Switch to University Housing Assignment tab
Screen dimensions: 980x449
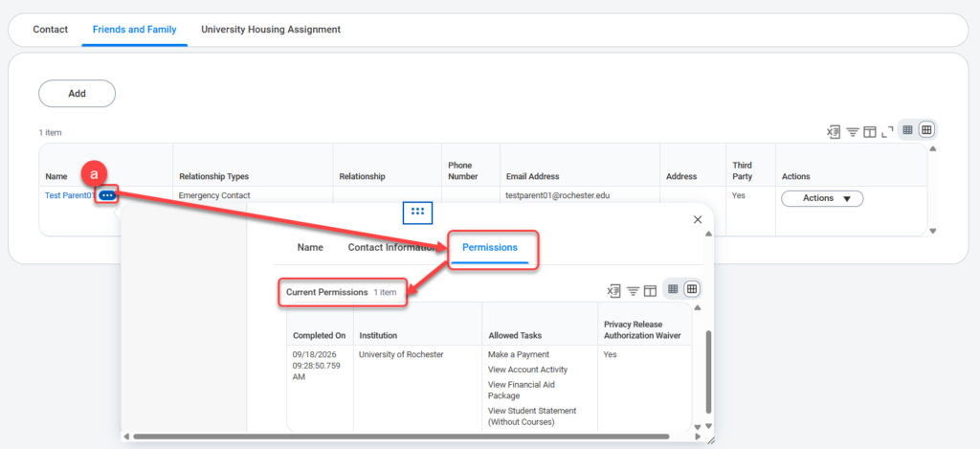[271, 30]
